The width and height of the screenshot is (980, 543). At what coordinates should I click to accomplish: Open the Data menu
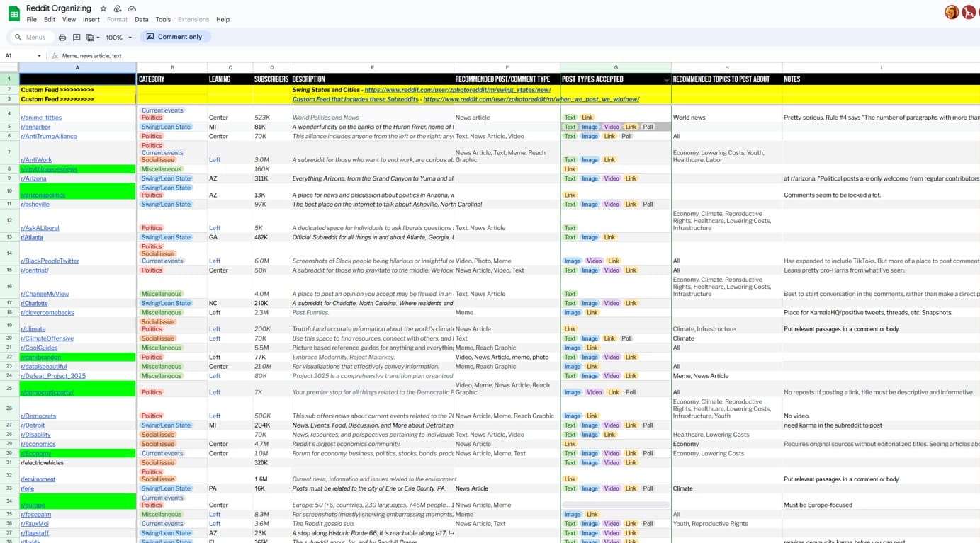(x=142, y=20)
